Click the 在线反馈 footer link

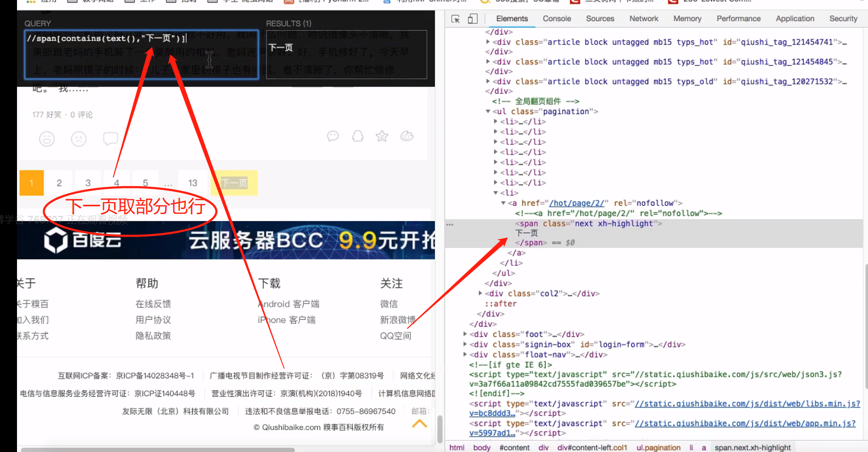(x=153, y=304)
